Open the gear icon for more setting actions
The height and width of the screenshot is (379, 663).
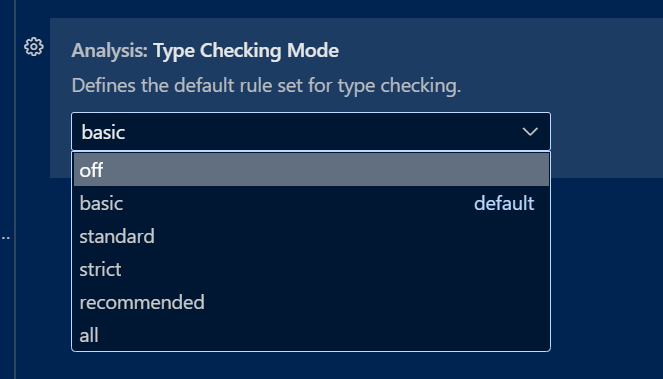tap(33, 47)
